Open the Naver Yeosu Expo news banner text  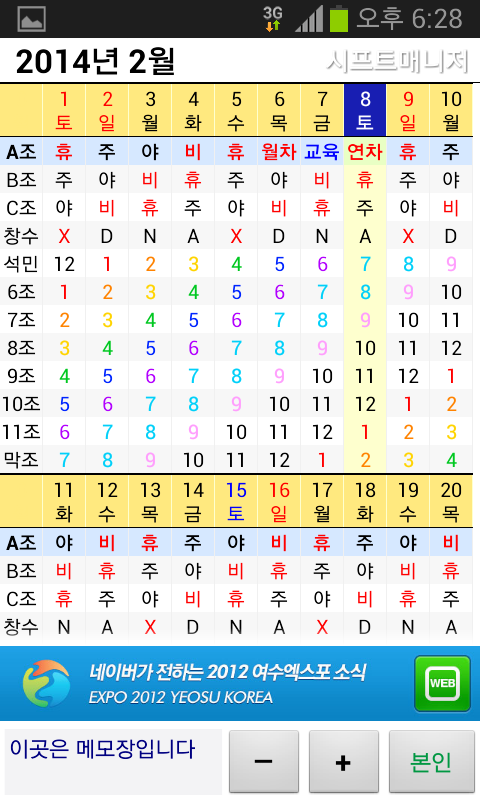pyautogui.click(x=227, y=683)
